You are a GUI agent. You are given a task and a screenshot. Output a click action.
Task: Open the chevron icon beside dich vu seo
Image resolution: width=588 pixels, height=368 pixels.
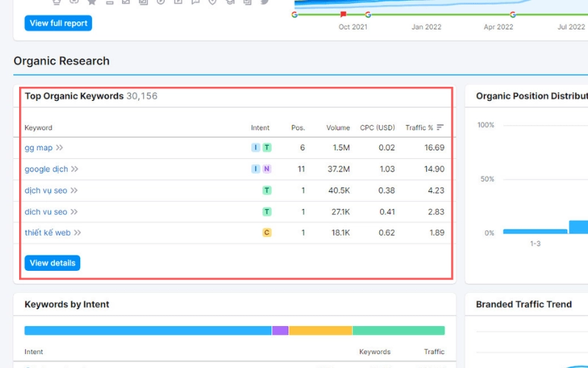pyautogui.click(x=74, y=212)
